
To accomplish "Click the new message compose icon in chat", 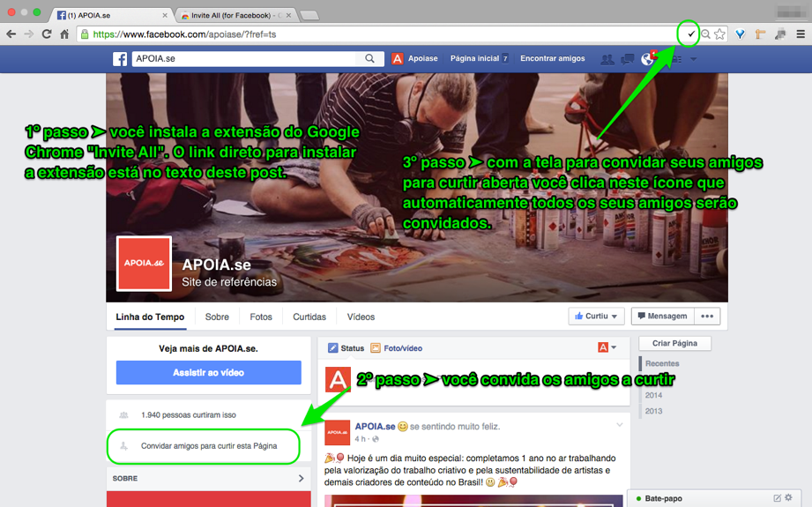I will click(x=777, y=497).
